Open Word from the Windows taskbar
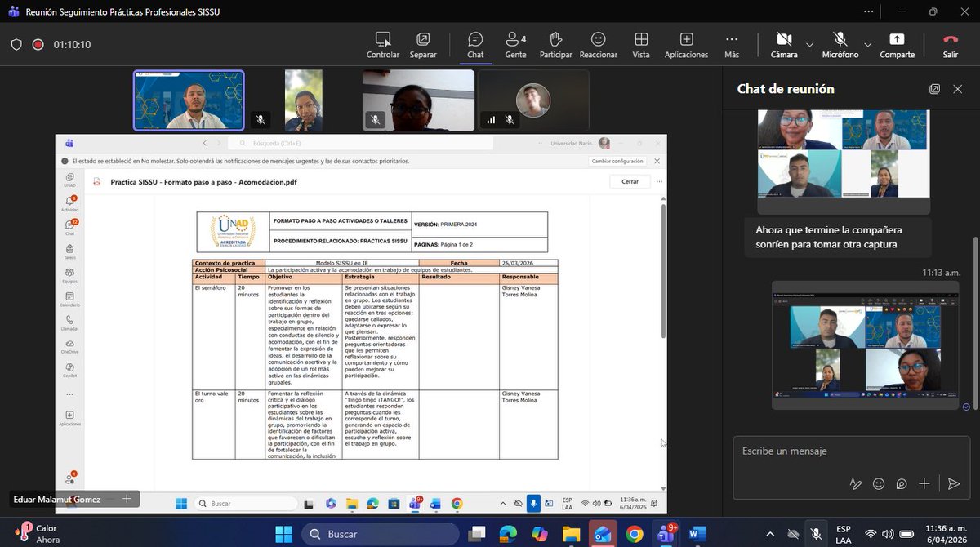 pos(697,535)
